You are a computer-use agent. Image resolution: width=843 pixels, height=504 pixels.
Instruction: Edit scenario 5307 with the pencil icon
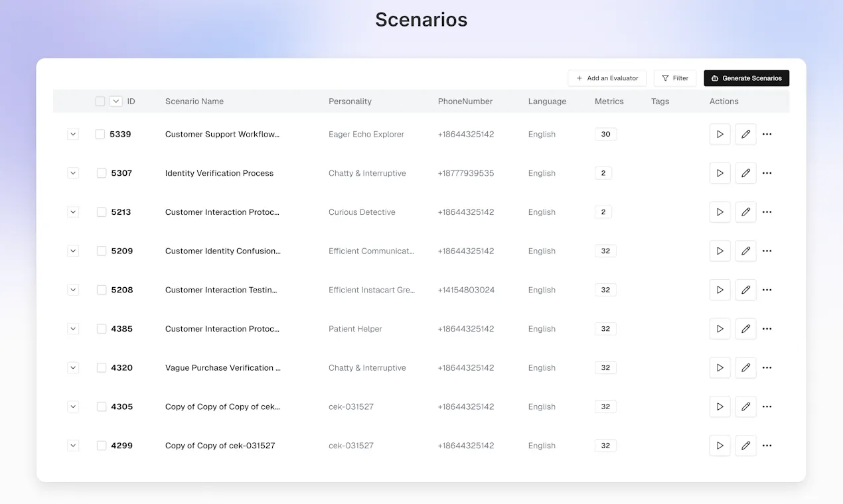[x=745, y=173]
